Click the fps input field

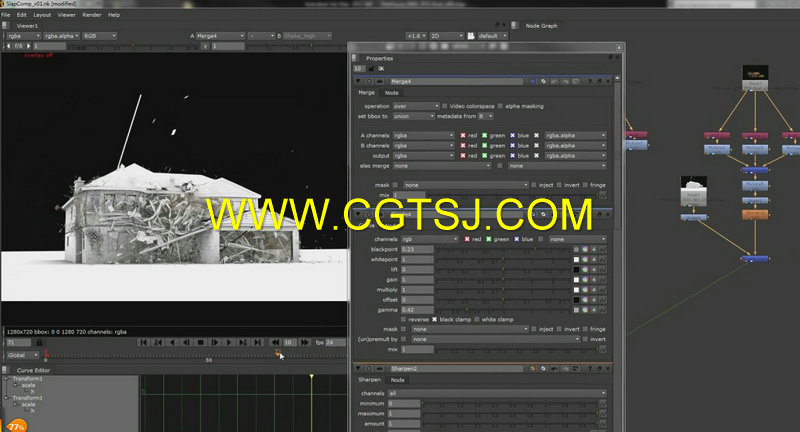(335, 342)
